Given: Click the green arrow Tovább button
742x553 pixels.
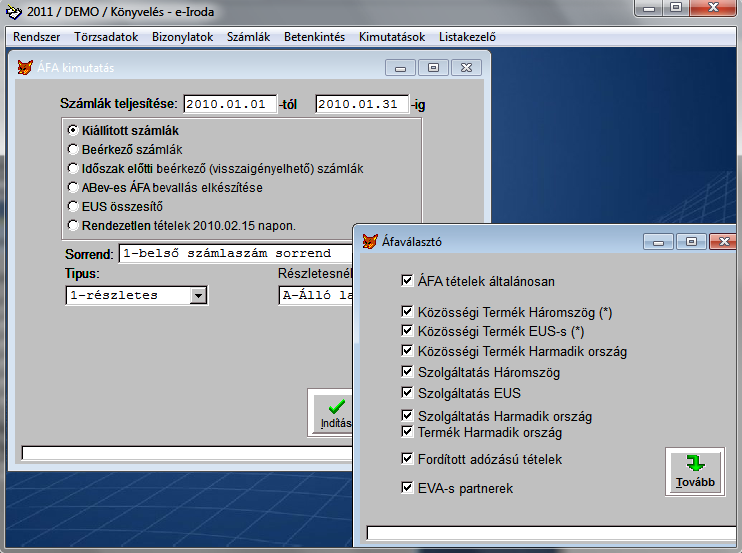Looking at the screenshot, I should pyautogui.click(x=693, y=471).
